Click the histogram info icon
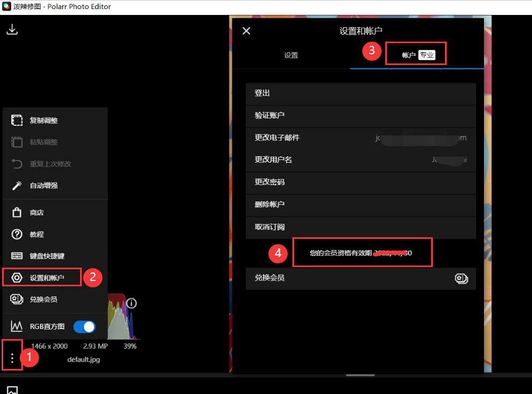532x394 pixels. (x=131, y=303)
